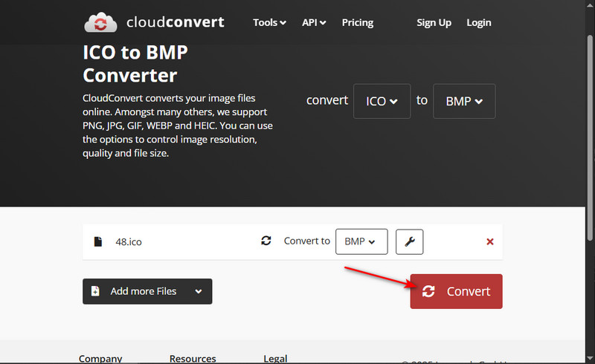Open the Tools menu
This screenshot has height=364, width=595.
269,23
